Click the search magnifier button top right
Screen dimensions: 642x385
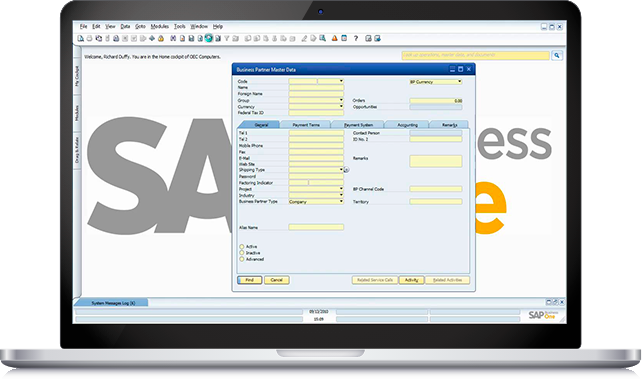tap(557, 55)
